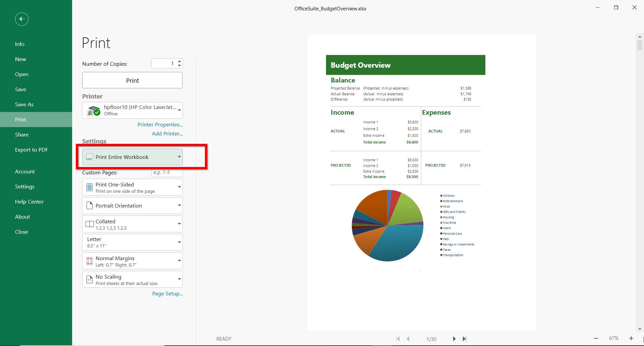Click the Custom Pages input field
644x346 pixels.
(167, 172)
